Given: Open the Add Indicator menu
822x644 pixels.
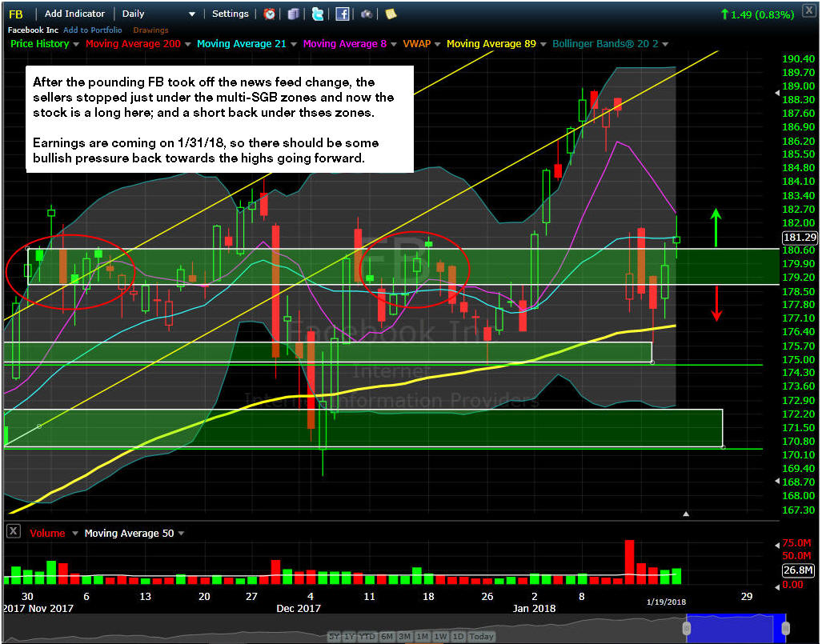Looking at the screenshot, I should point(74,14).
